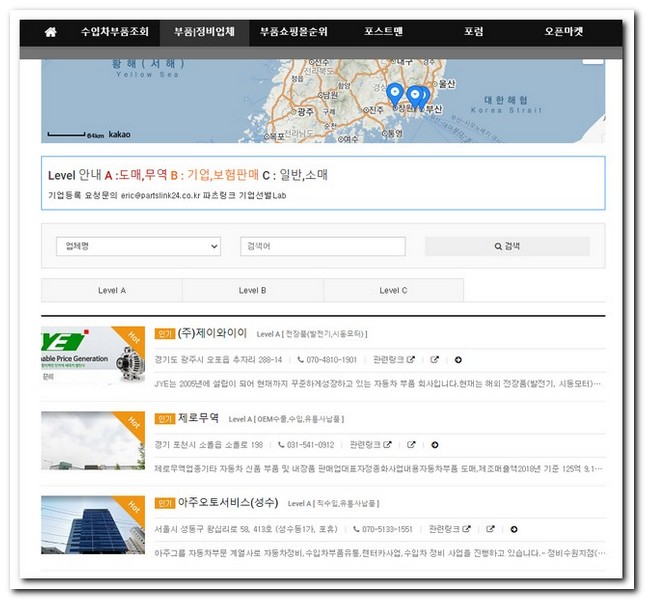Open external link icon for 제이와이이
Viewport: 646px width, 600px height.
[x=434, y=360]
